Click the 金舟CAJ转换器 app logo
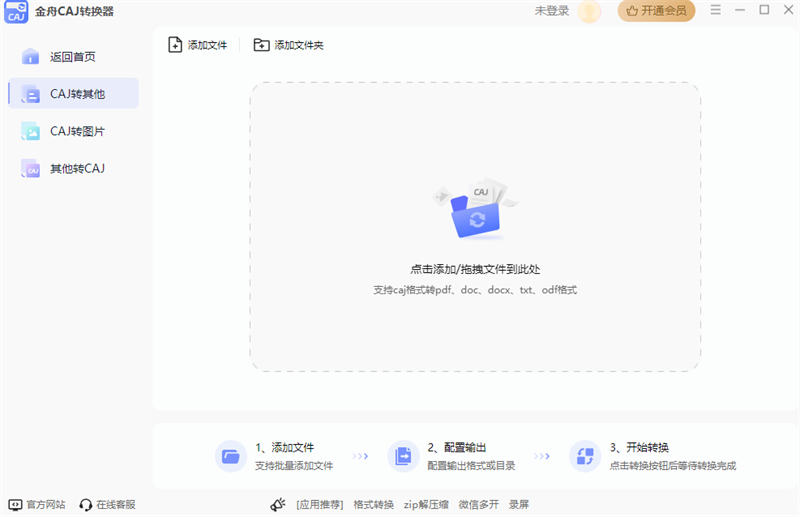 tap(16, 12)
